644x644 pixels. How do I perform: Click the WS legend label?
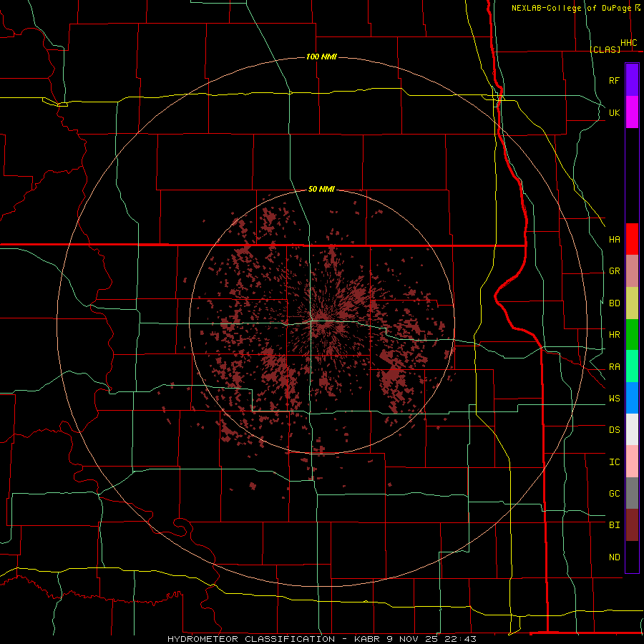point(614,399)
